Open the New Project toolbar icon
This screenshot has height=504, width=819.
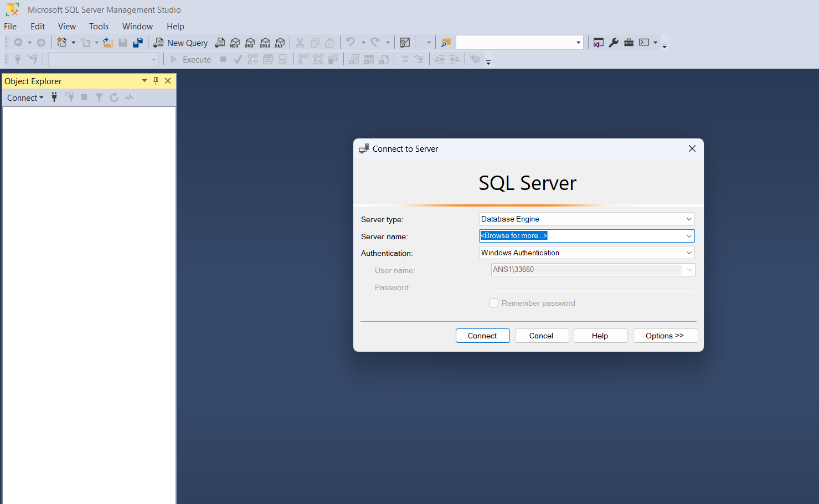coord(62,43)
